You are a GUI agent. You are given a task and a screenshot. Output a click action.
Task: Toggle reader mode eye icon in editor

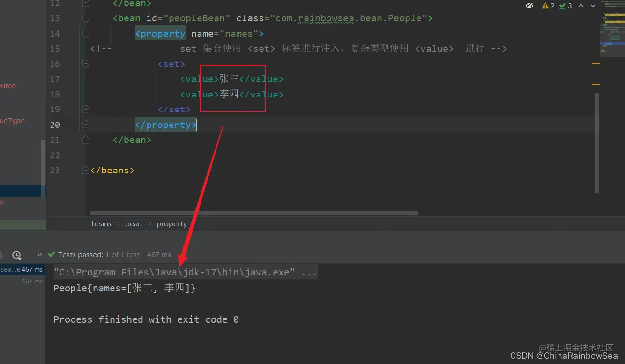pyautogui.click(x=529, y=6)
